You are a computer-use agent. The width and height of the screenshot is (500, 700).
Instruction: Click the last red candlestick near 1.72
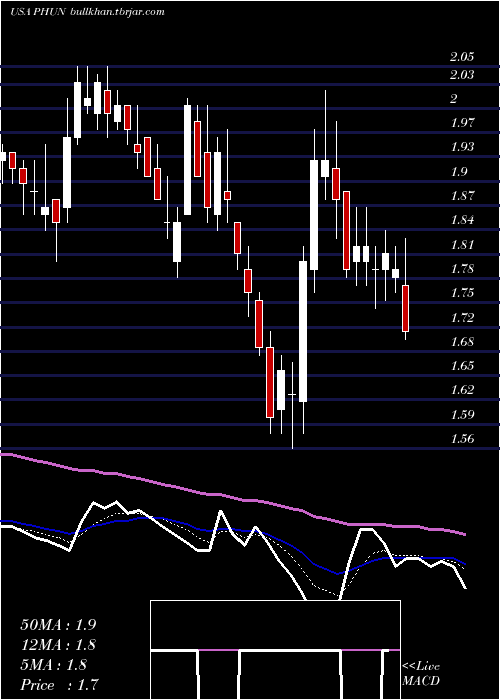click(405, 308)
